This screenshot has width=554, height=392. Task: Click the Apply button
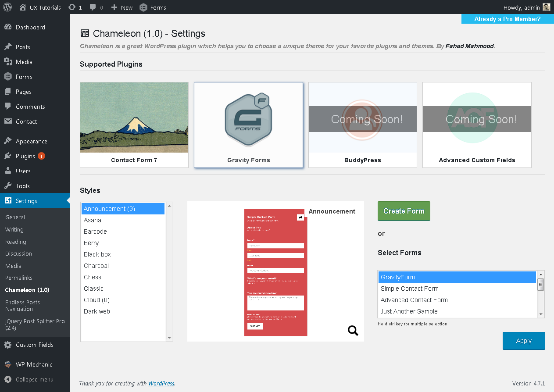[x=524, y=341]
